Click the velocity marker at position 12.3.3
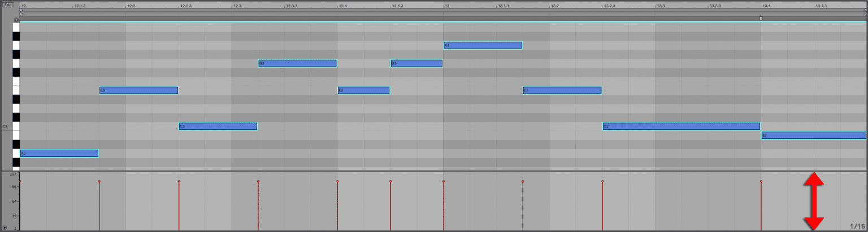Screen dimensions: 868x232 (258, 181)
